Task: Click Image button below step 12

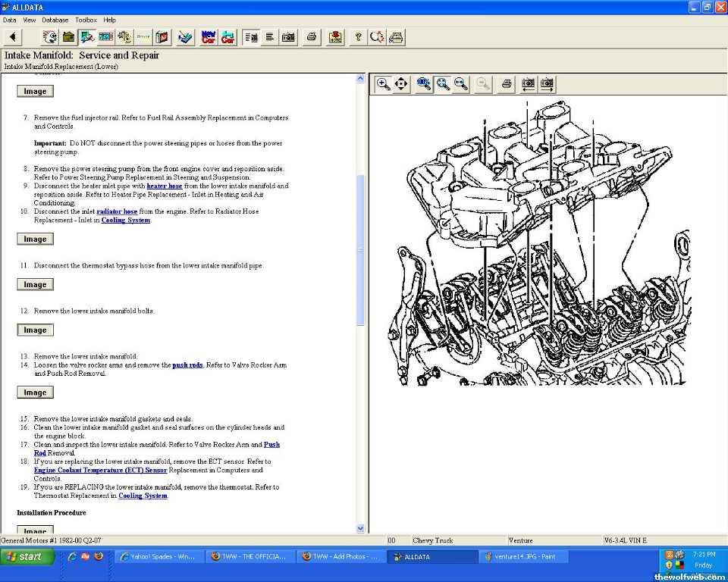Action: point(35,330)
